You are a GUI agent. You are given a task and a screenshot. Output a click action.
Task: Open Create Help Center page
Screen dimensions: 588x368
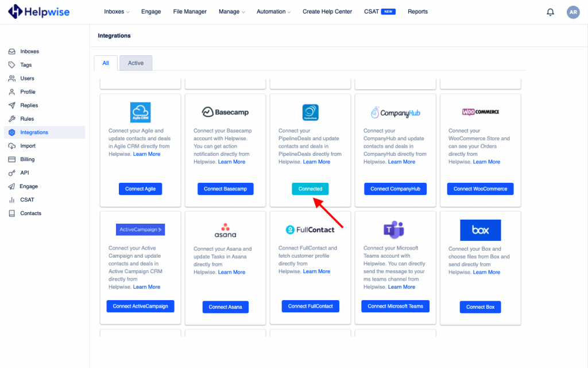click(327, 11)
